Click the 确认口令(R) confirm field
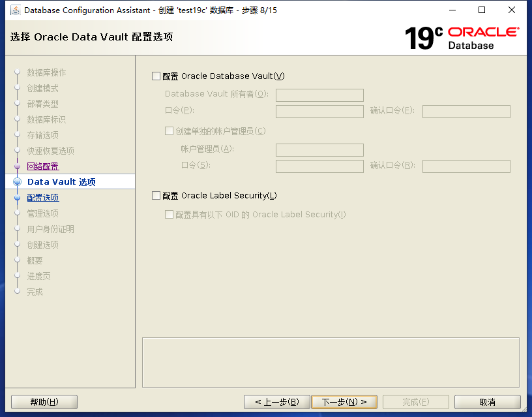532x417 pixels. (x=466, y=166)
